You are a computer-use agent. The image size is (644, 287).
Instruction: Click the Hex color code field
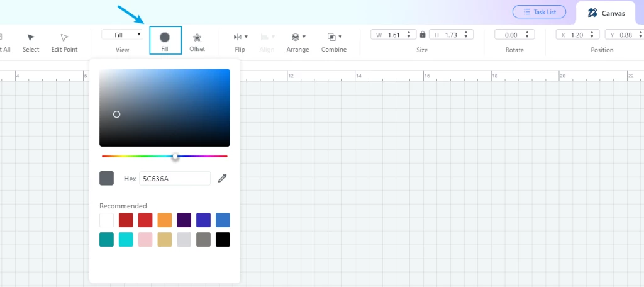coord(175,179)
